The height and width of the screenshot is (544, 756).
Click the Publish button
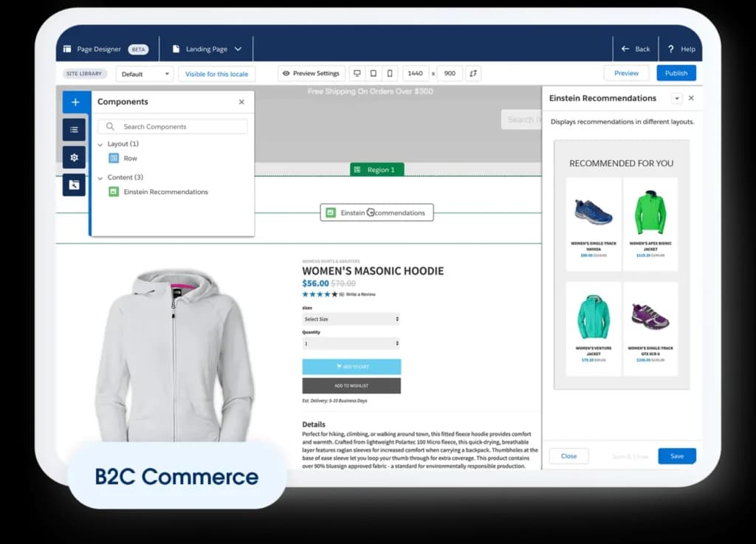coord(676,73)
